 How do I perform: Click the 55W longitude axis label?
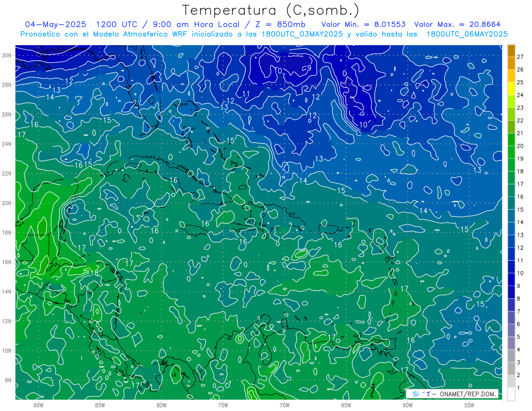coord(469,405)
